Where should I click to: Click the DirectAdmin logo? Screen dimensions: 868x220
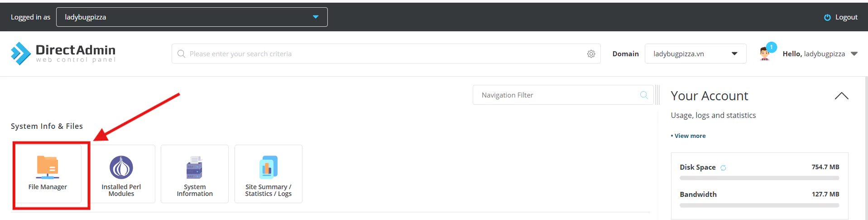point(63,54)
